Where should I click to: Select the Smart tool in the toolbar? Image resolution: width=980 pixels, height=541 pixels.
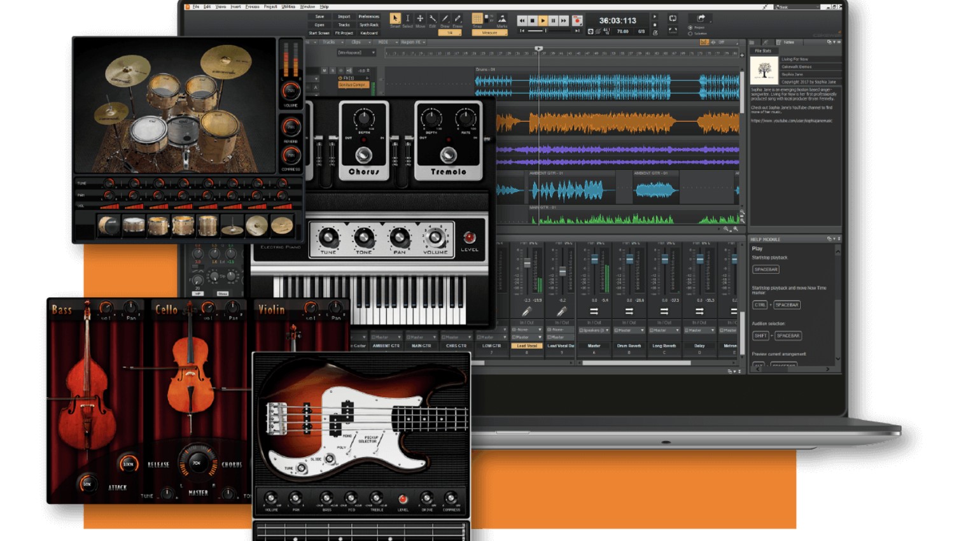coord(395,19)
